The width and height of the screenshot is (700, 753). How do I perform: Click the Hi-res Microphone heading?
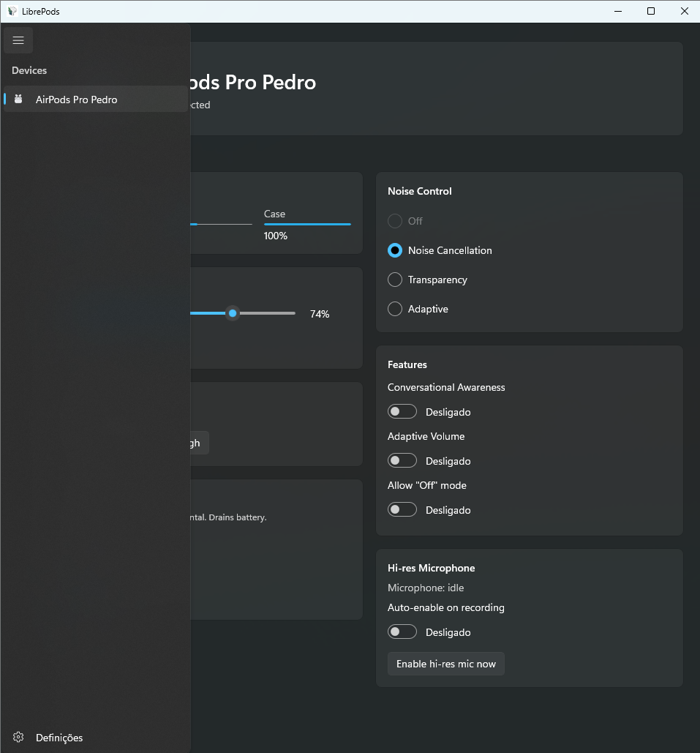pos(431,568)
